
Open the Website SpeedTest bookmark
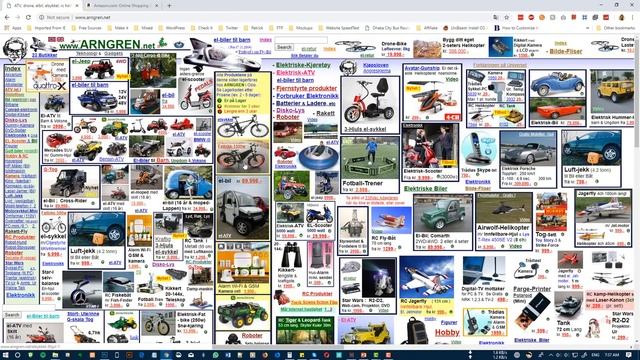tap(339, 28)
